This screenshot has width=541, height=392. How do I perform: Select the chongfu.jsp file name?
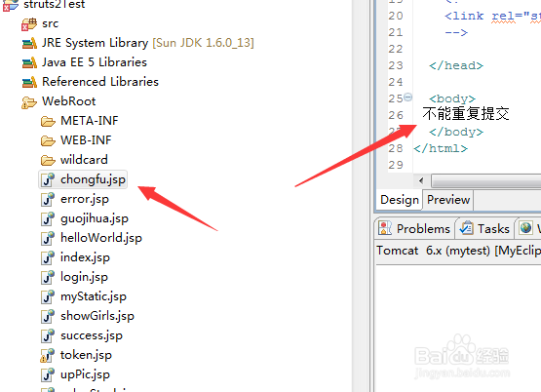(x=93, y=179)
